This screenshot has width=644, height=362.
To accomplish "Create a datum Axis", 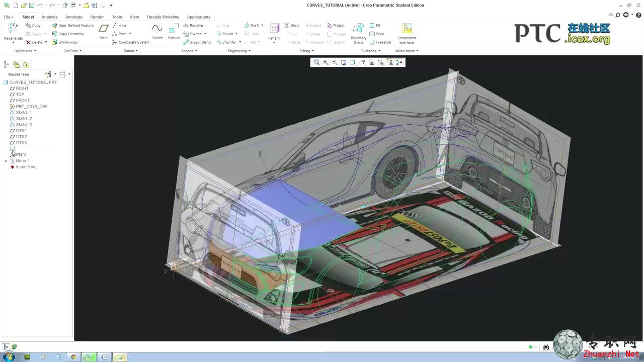I will click(119, 26).
